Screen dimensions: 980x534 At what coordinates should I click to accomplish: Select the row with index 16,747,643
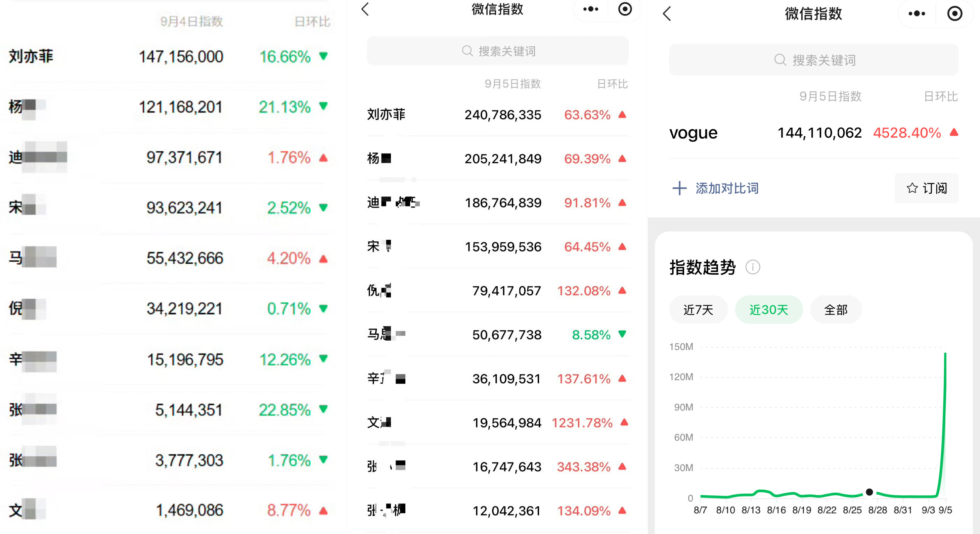pyautogui.click(x=498, y=467)
